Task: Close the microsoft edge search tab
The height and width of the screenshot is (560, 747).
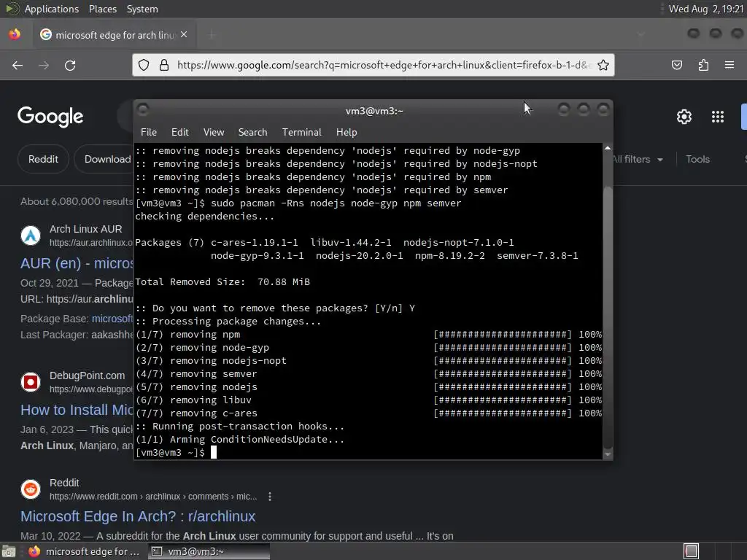Action: click(184, 35)
